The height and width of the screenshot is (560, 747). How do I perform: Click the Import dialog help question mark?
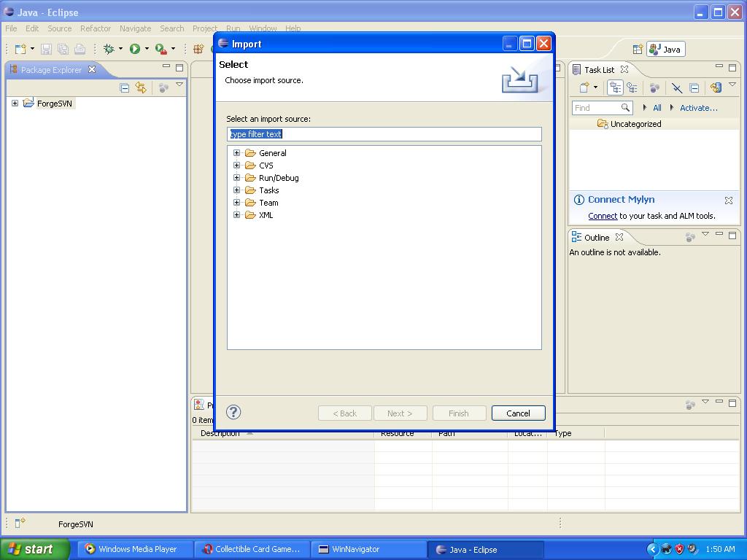click(x=233, y=413)
